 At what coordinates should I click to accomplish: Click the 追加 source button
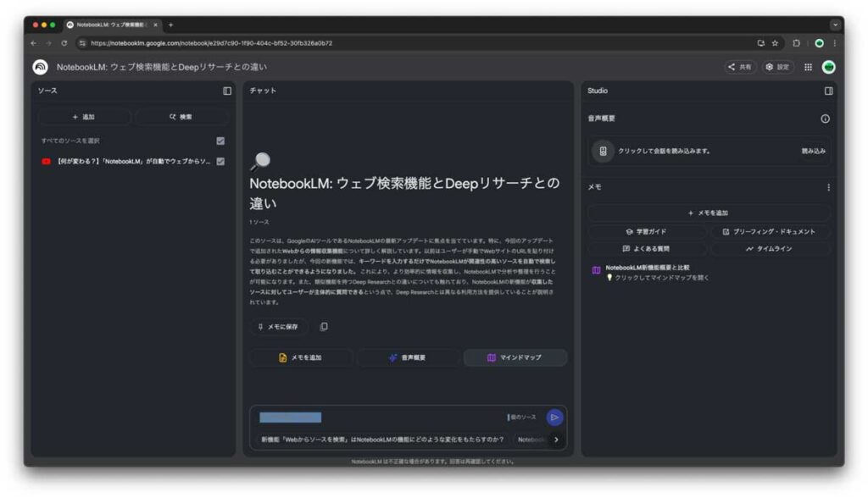point(84,117)
